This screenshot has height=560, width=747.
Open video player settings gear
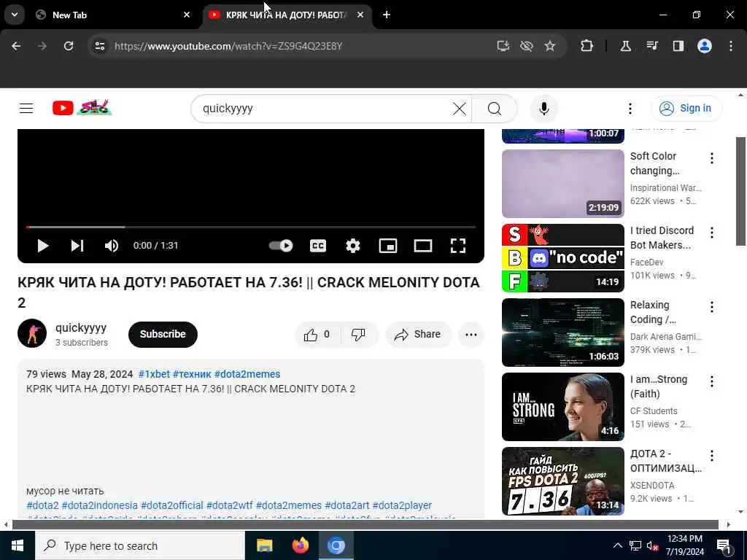tap(352, 246)
